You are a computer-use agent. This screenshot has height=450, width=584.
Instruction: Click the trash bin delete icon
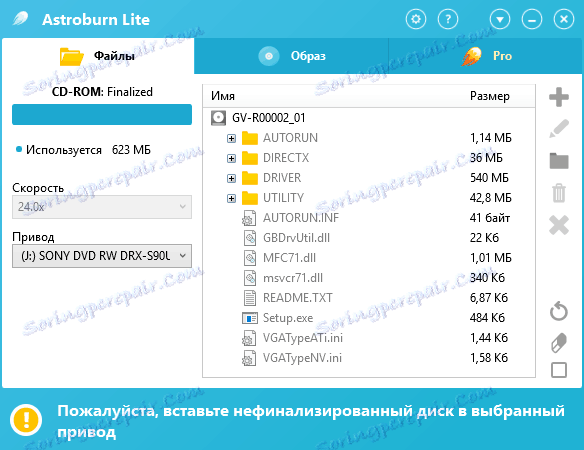pyautogui.click(x=559, y=193)
